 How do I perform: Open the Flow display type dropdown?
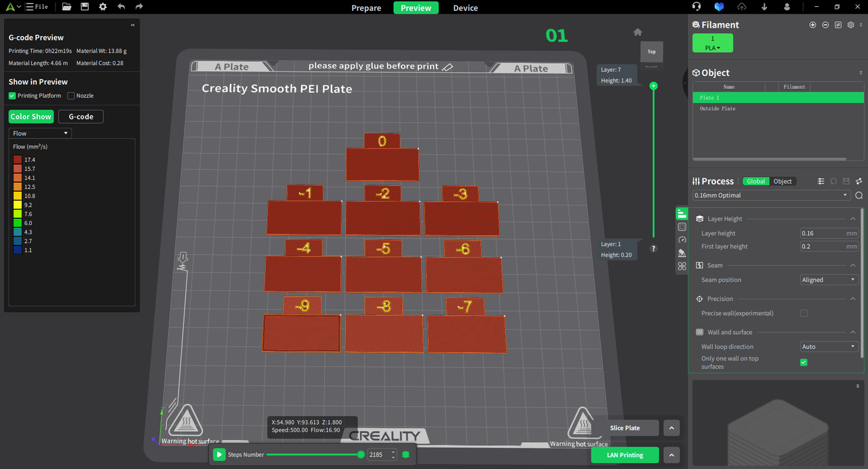[x=40, y=134]
